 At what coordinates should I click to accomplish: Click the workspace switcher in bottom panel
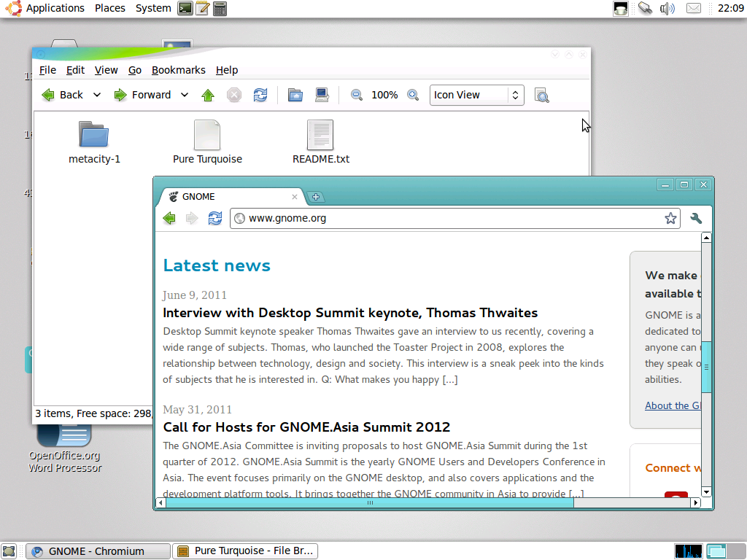725,551
